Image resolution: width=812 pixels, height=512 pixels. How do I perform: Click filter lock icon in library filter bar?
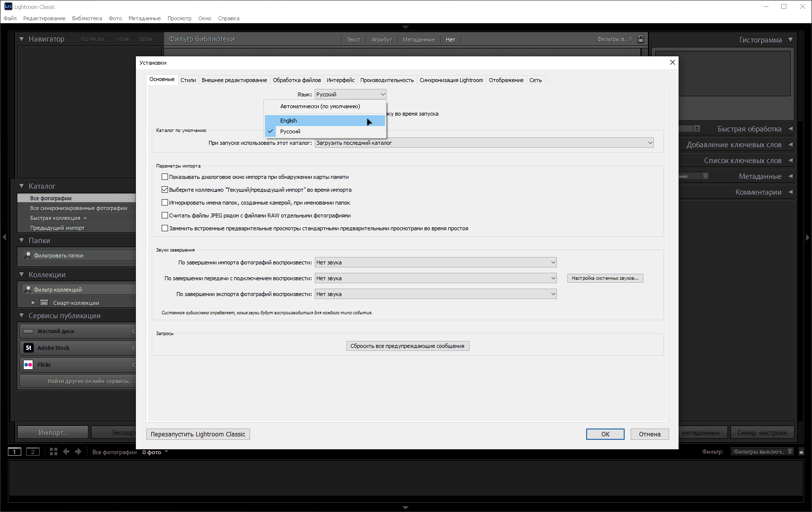(641, 39)
